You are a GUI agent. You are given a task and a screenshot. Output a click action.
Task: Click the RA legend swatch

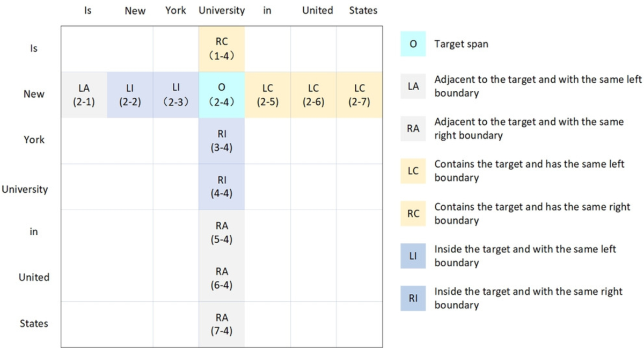tap(413, 129)
